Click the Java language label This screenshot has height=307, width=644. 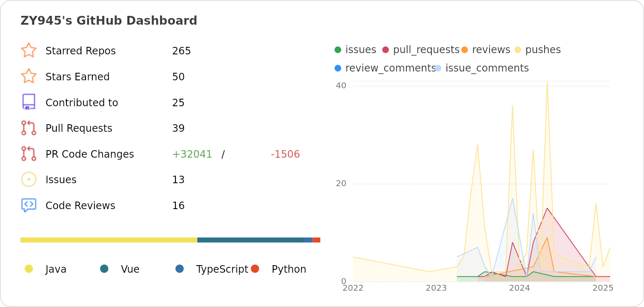click(56, 269)
